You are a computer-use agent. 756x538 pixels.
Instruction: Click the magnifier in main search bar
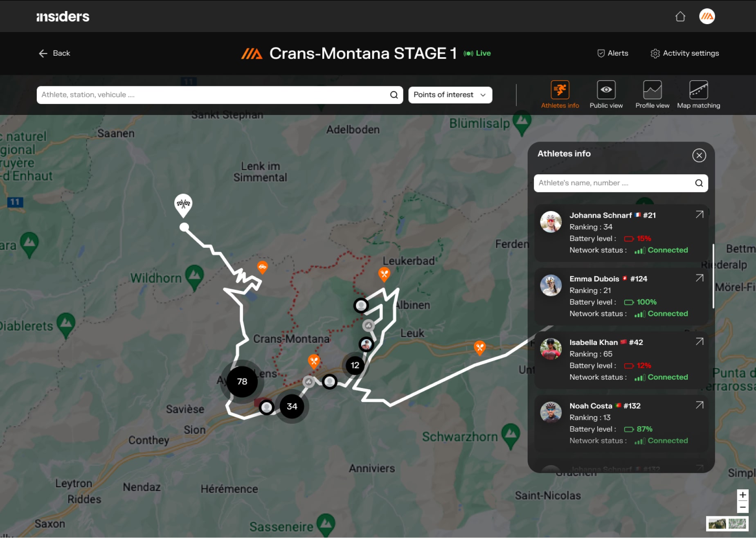click(x=394, y=95)
